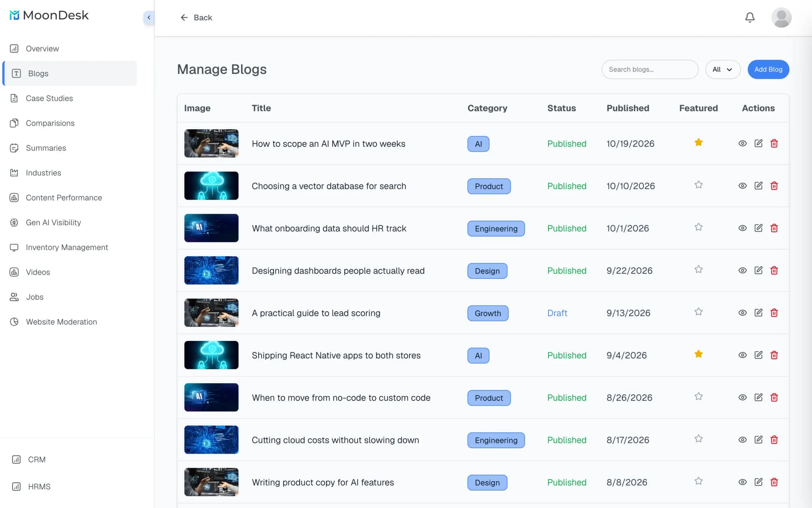Open the notifications bell
The width and height of the screenshot is (812, 508).
(749, 17)
